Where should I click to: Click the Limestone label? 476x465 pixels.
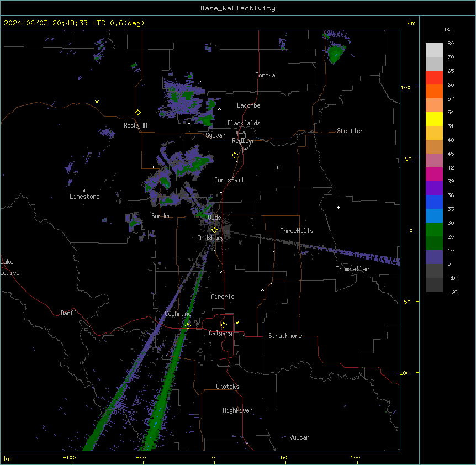click(x=84, y=197)
